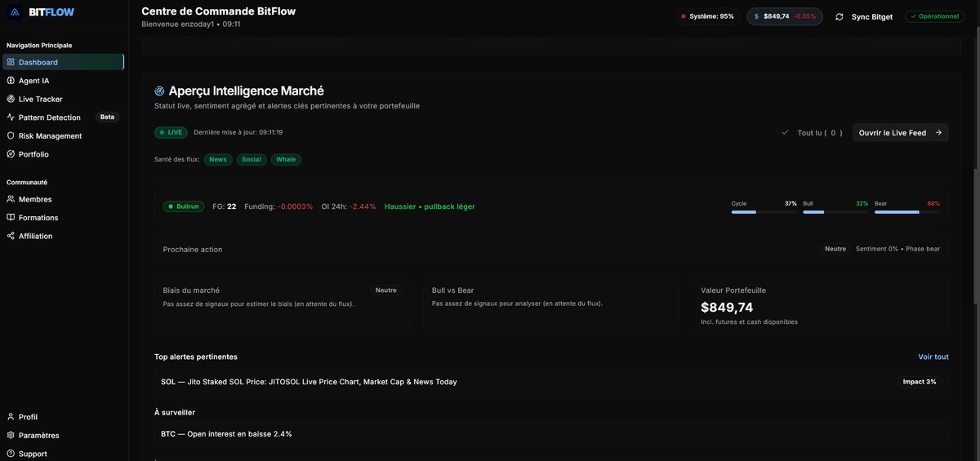The height and width of the screenshot is (461, 980).
Task: Click the Bullrun phase badge
Action: (184, 206)
